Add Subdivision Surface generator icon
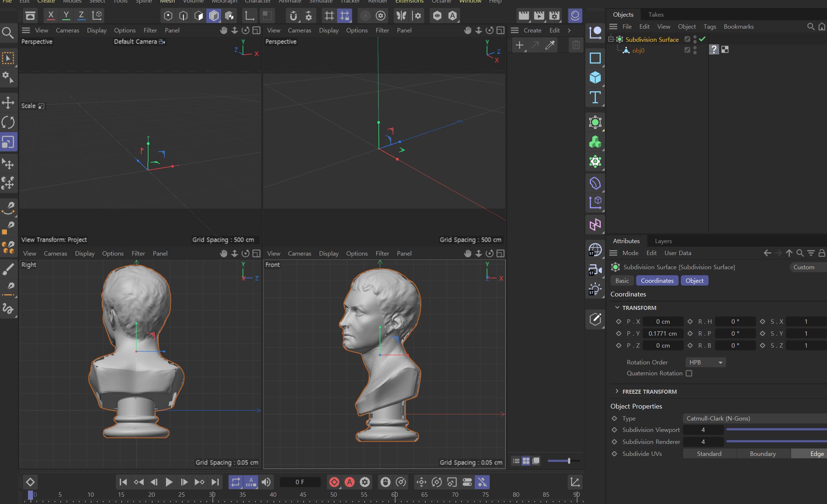The width and height of the screenshot is (827, 504). (595, 122)
